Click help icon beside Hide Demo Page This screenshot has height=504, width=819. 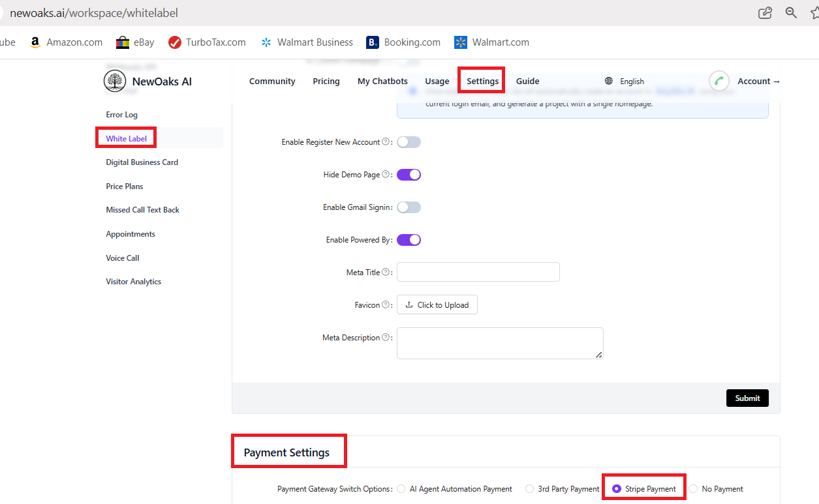coord(386,175)
